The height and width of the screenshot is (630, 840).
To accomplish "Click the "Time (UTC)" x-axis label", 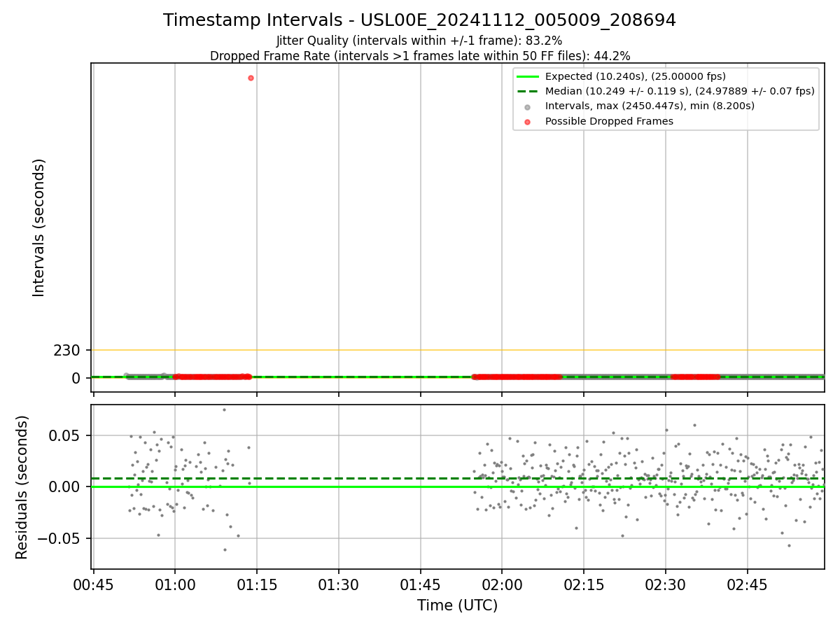I will click(458, 605).
